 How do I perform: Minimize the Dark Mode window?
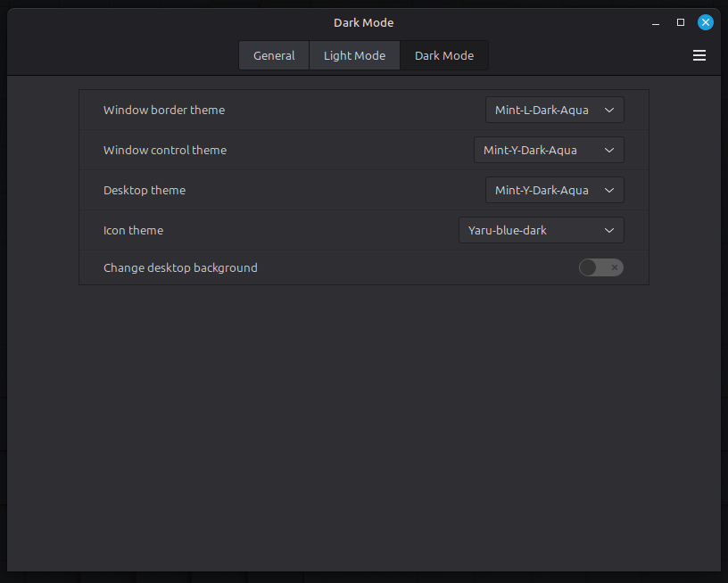pos(656,22)
